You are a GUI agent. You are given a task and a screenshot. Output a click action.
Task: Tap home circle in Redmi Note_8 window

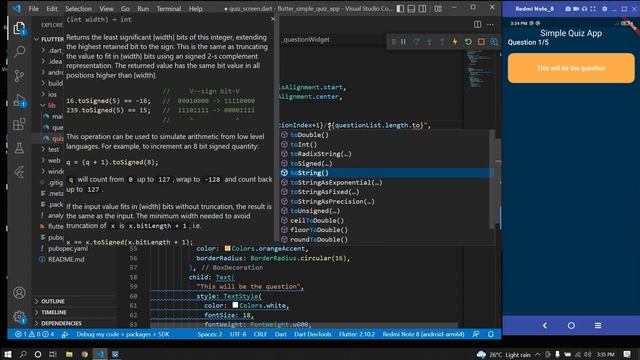(571, 325)
